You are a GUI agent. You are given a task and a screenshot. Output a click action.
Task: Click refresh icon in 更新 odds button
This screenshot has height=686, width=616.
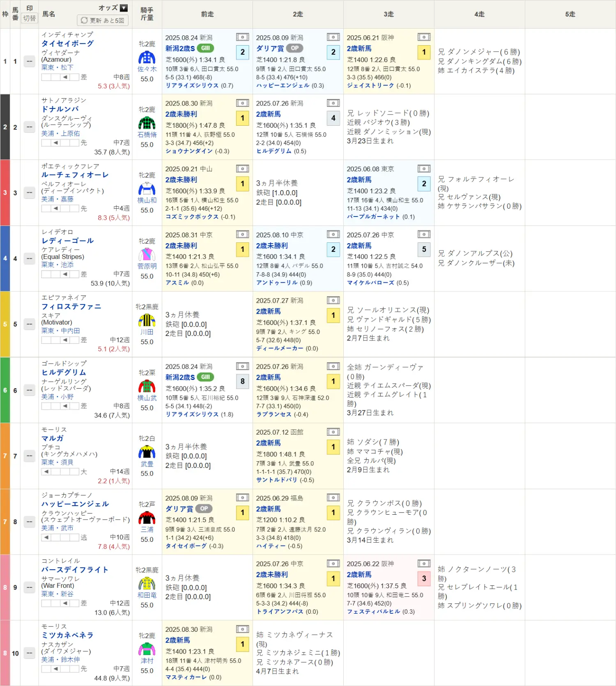(x=84, y=20)
